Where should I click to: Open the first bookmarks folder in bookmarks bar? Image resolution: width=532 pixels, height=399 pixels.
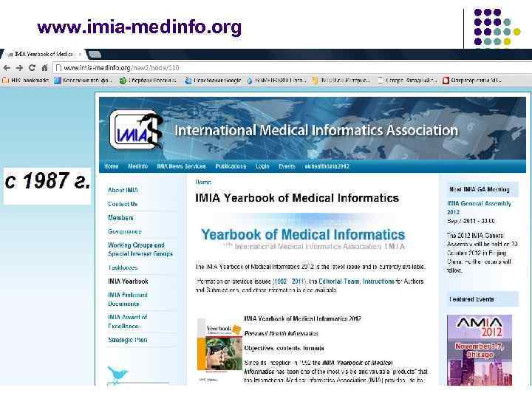(x=25, y=81)
